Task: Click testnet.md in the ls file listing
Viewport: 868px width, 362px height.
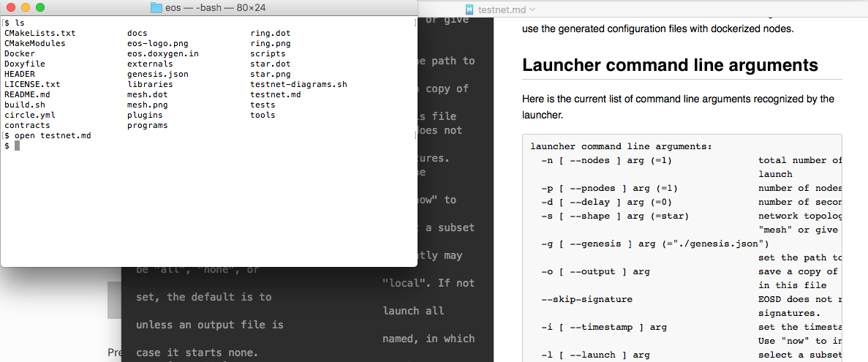Action: [x=276, y=94]
